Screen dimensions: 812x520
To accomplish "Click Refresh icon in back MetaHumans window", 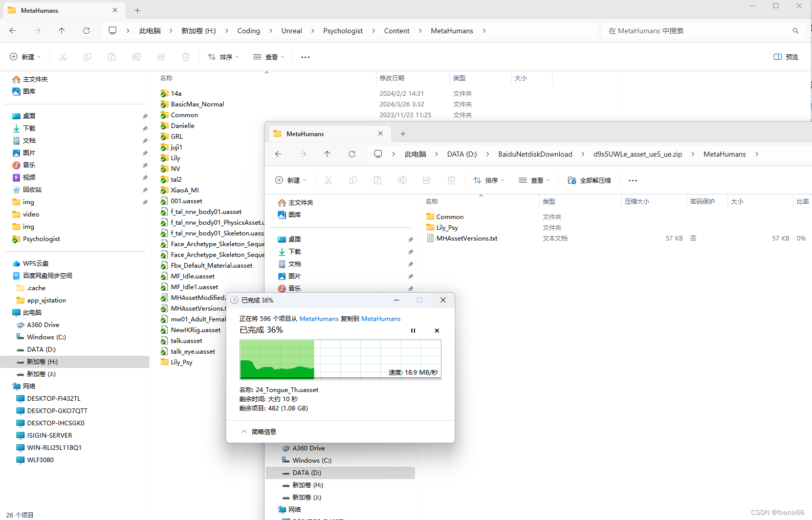I will (86, 31).
